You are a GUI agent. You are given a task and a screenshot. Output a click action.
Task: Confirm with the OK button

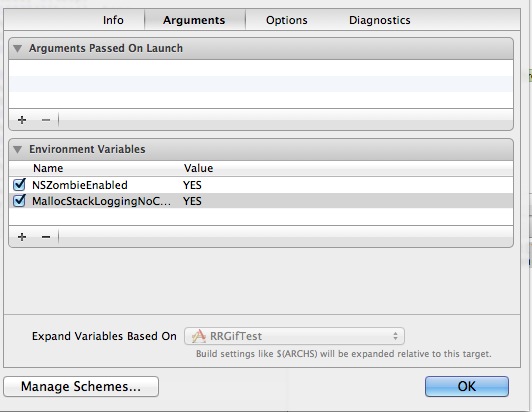(x=467, y=386)
